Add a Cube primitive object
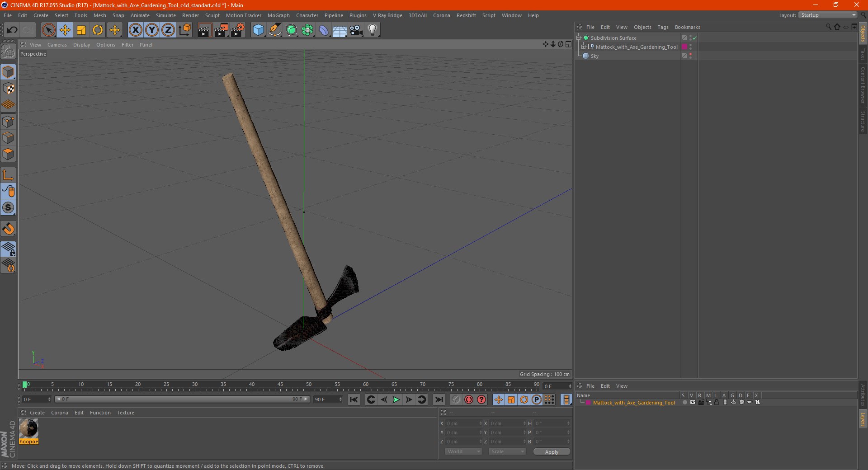This screenshot has height=470, width=868. point(258,30)
